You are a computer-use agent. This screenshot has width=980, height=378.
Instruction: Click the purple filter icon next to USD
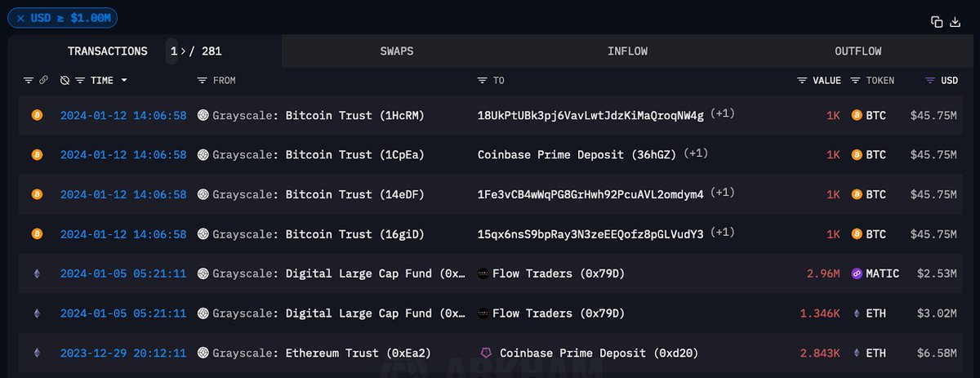pyautogui.click(x=930, y=81)
